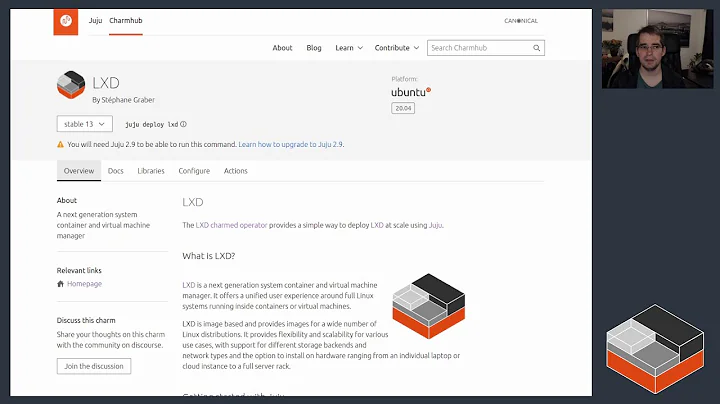Viewport: 720px width, 404px height.
Task: Open the stable 13 channel dropdown
Action: 84,124
